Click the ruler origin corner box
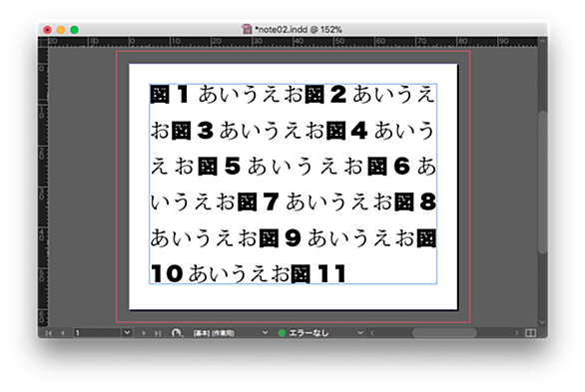The height and width of the screenshot is (392, 585). pyautogui.click(x=43, y=42)
